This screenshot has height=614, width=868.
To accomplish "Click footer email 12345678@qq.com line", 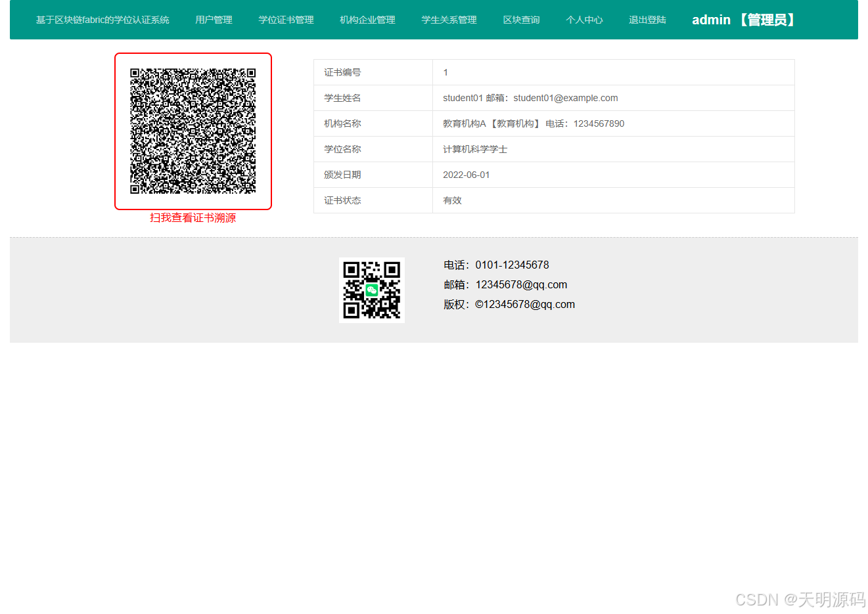I will pos(505,285).
